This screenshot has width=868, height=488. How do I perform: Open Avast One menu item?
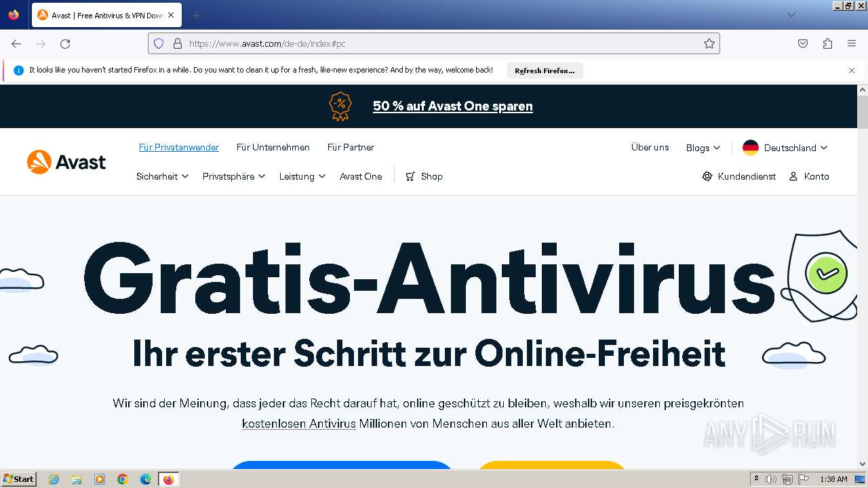tap(361, 176)
